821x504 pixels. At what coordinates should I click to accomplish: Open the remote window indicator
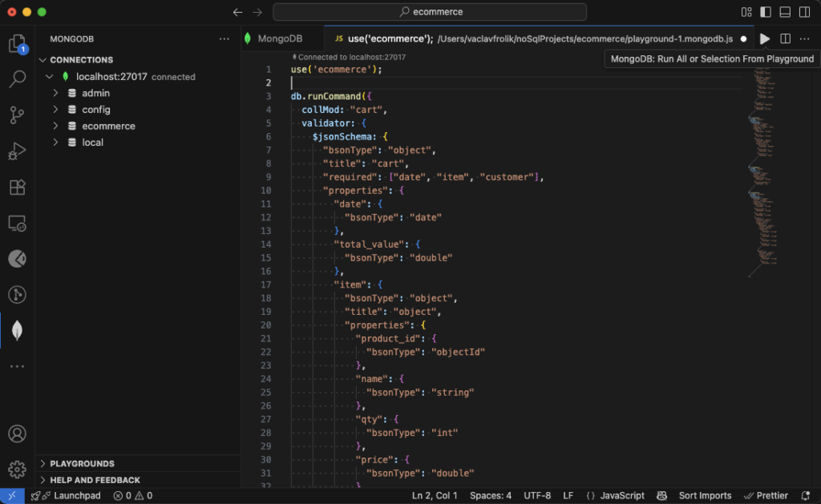tap(12, 496)
